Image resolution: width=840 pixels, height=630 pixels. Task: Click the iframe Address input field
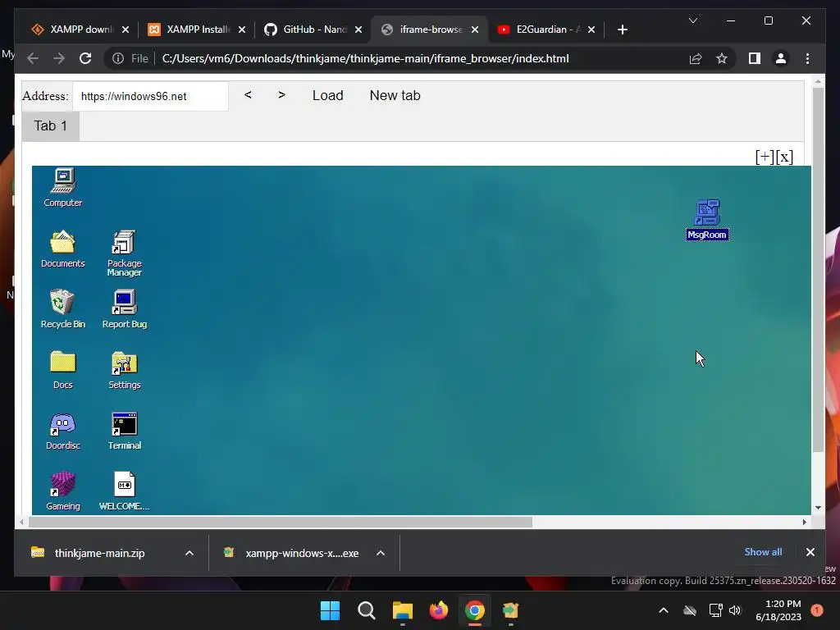coord(151,96)
